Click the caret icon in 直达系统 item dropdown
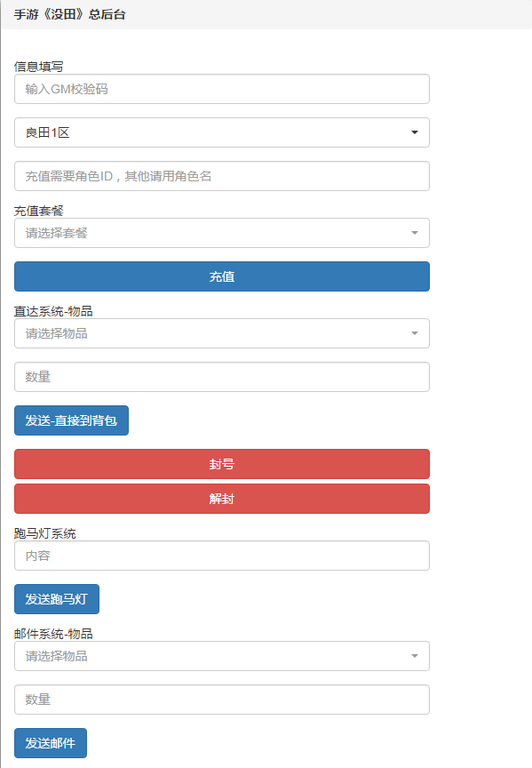This screenshot has width=532, height=768. click(x=415, y=333)
